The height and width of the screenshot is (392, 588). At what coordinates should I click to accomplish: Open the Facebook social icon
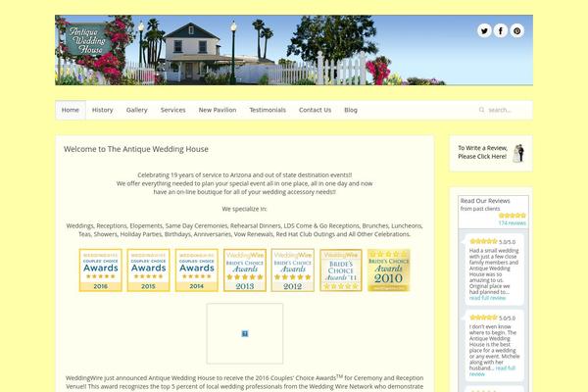click(x=501, y=30)
